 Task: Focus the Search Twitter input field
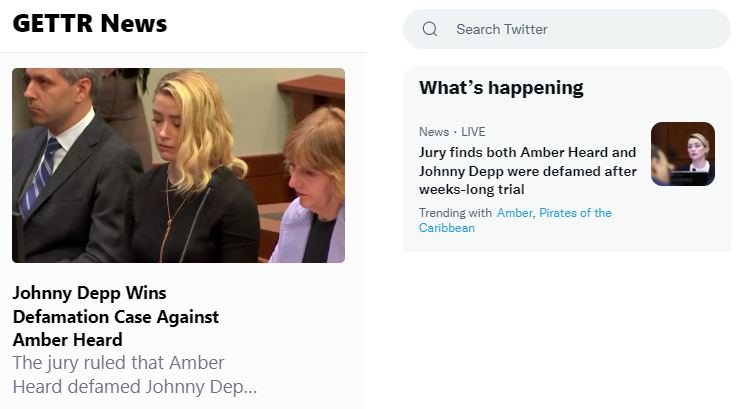click(x=580, y=29)
